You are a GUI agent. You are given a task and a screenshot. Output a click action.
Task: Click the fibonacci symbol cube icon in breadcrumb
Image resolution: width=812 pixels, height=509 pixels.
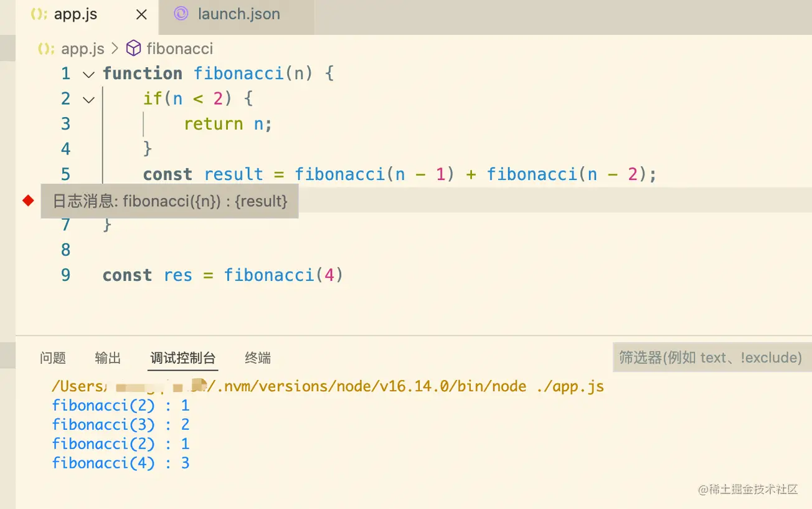(133, 49)
